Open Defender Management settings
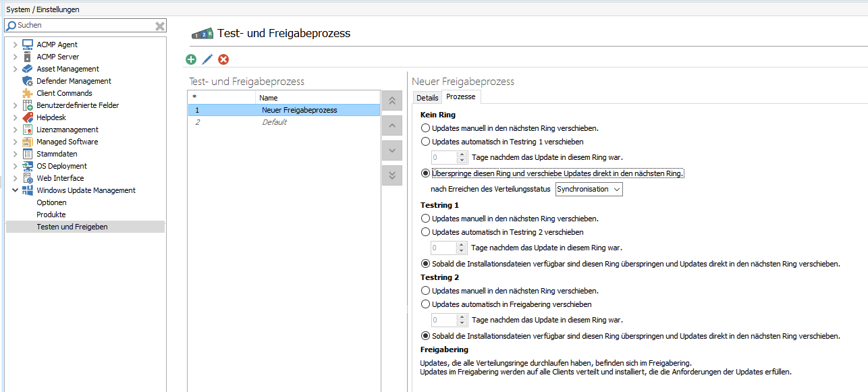Image resolution: width=868 pixels, height=392 pixels. click(x=74, y=81)
